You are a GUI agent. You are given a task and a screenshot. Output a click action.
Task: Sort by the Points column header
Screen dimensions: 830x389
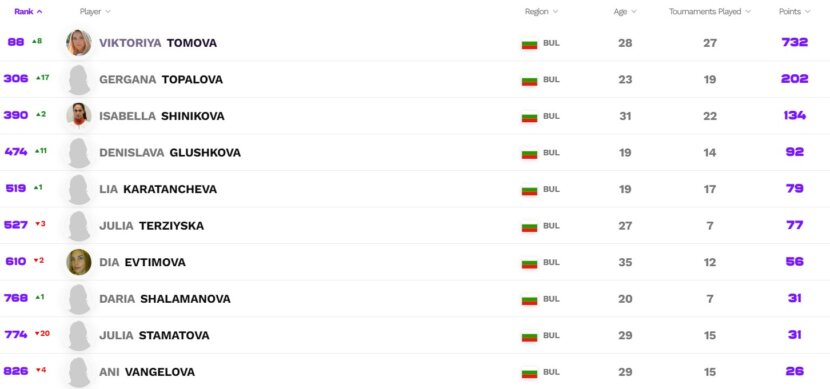tap(795, 11)
